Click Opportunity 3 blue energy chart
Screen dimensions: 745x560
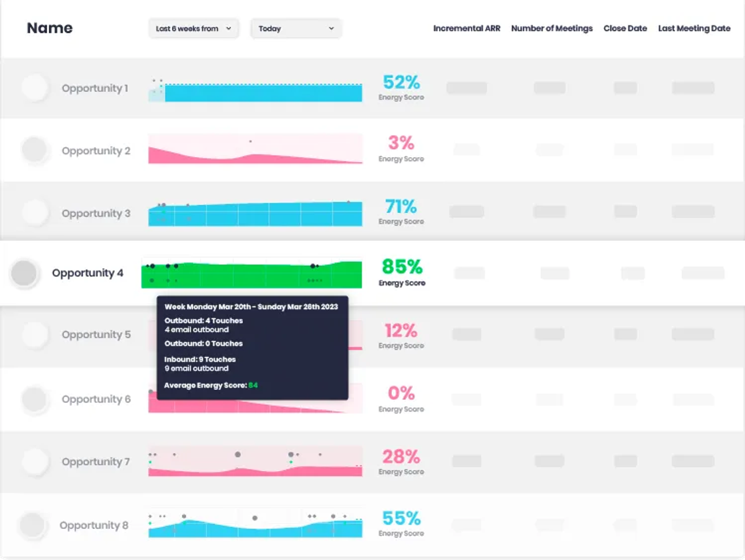(255, 214)
